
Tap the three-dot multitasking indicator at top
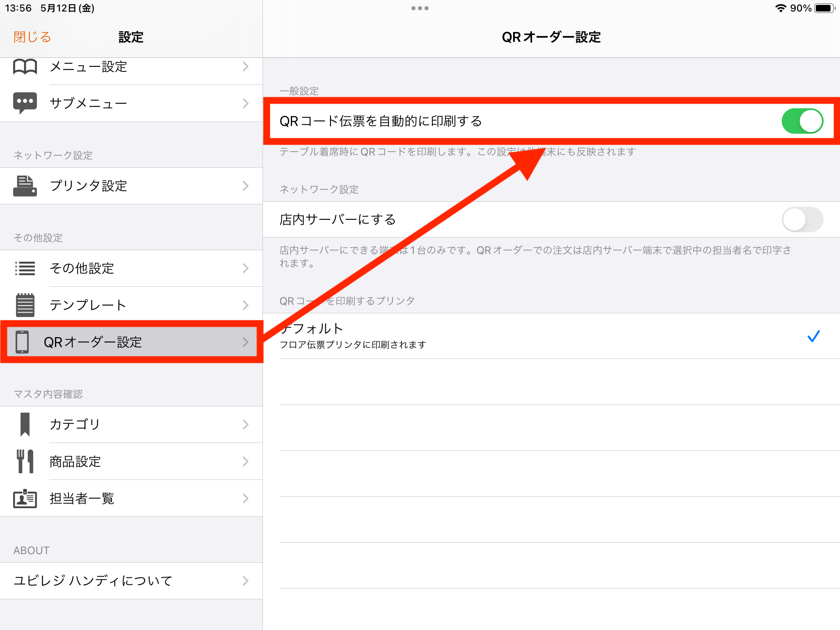coord(420,8)
